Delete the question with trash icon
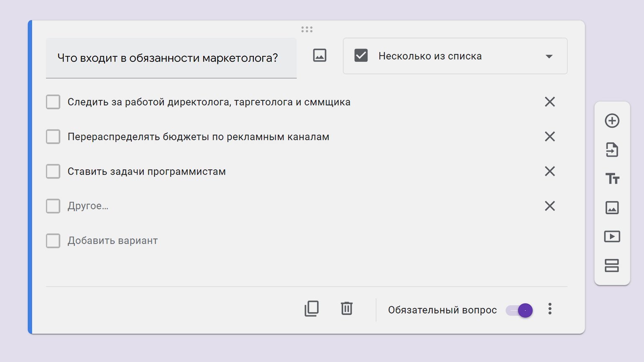The width and height of the screenshot is (644, 362). point(347,308)
